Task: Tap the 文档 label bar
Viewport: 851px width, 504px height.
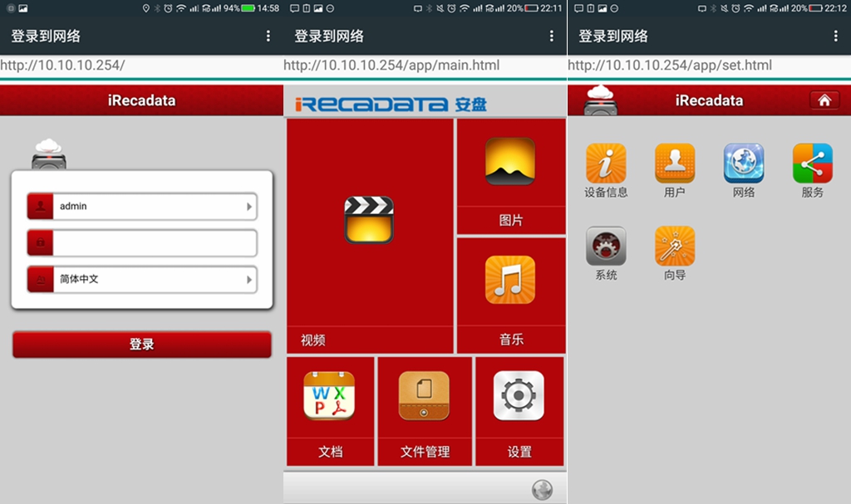Action: (330, 452)
